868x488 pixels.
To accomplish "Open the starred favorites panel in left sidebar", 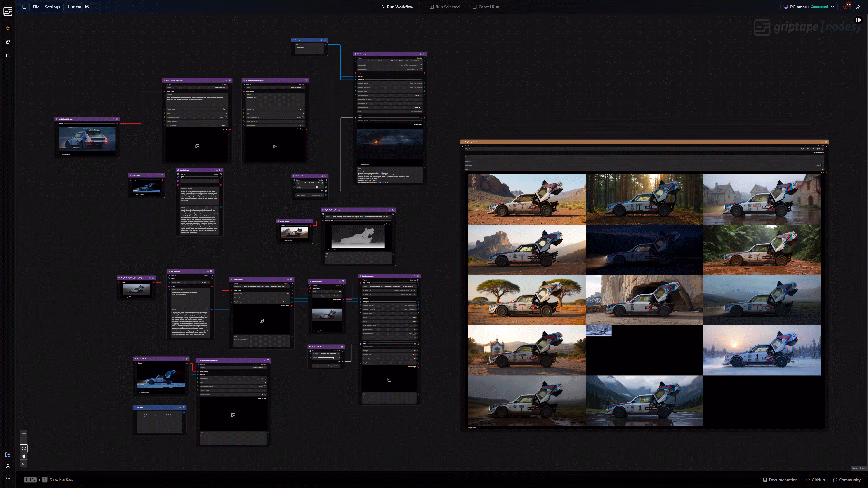I will [x=8, y=28].
